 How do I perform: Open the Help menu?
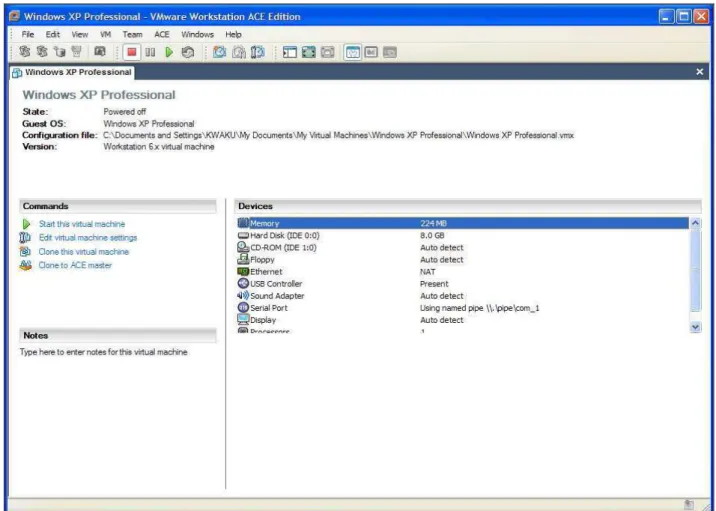[x=233, y=34]
